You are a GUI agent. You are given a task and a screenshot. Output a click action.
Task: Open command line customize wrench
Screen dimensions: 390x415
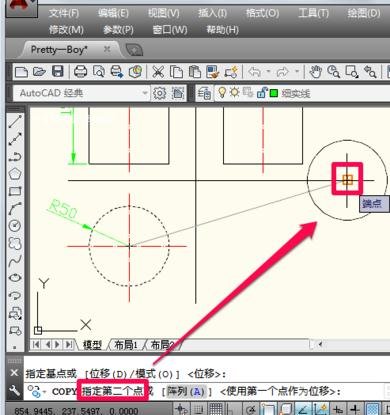coord(14,391)
